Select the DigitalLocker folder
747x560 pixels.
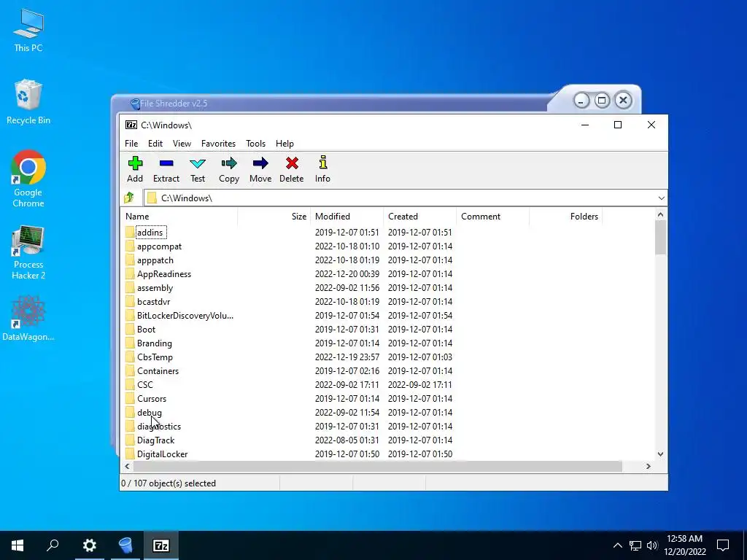162,454
